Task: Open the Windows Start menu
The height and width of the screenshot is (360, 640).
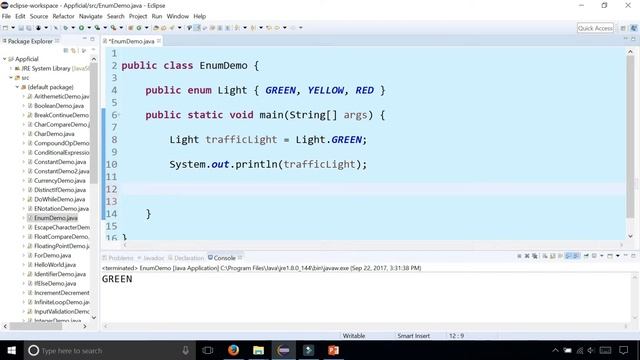Action: point(11,350)
